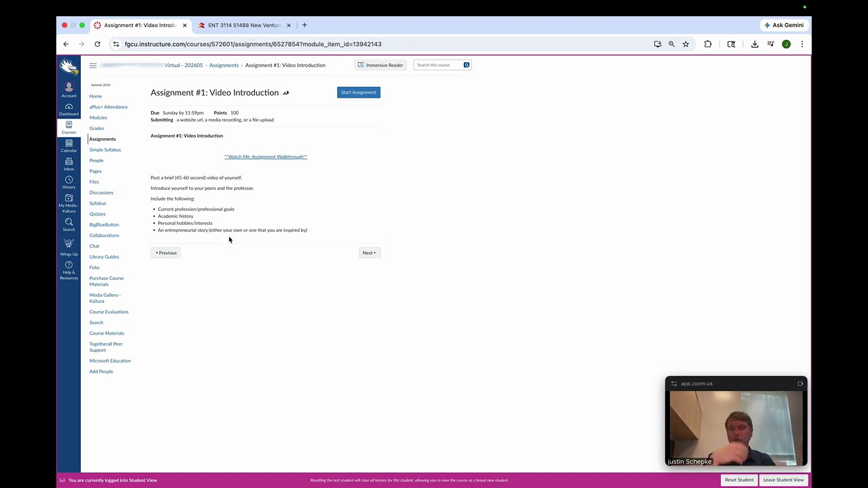
Task: Click the course search magnifier button
Action: click(467, 65)
